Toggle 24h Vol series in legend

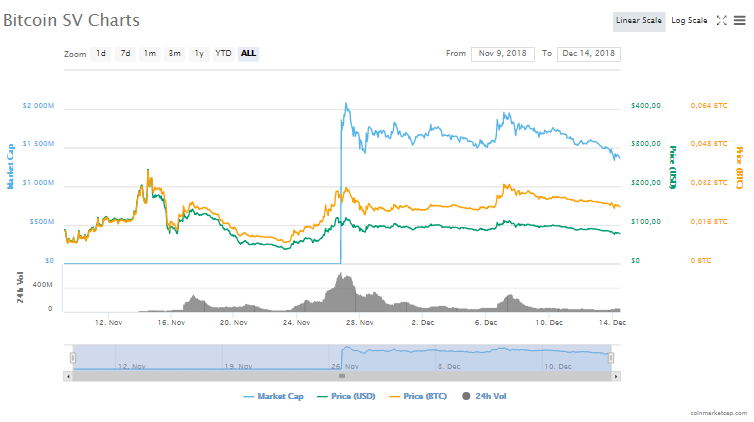(x=484, y=397)
